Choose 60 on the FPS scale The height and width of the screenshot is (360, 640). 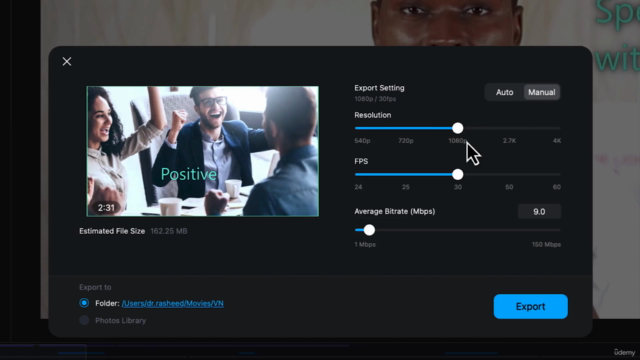click(557, 187)
